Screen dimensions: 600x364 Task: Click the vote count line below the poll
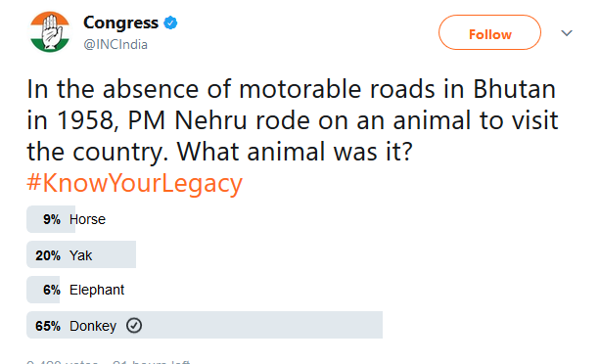pos(109,361)
